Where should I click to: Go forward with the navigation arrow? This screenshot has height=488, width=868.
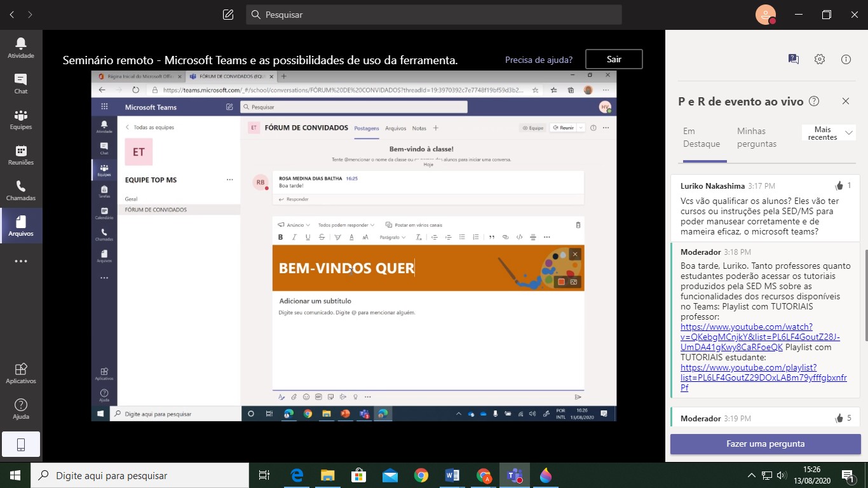[x=31, y=14]
